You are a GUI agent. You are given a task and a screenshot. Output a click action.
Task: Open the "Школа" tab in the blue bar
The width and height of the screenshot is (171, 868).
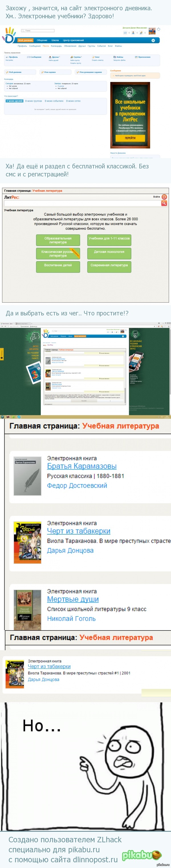click(55, 41)
